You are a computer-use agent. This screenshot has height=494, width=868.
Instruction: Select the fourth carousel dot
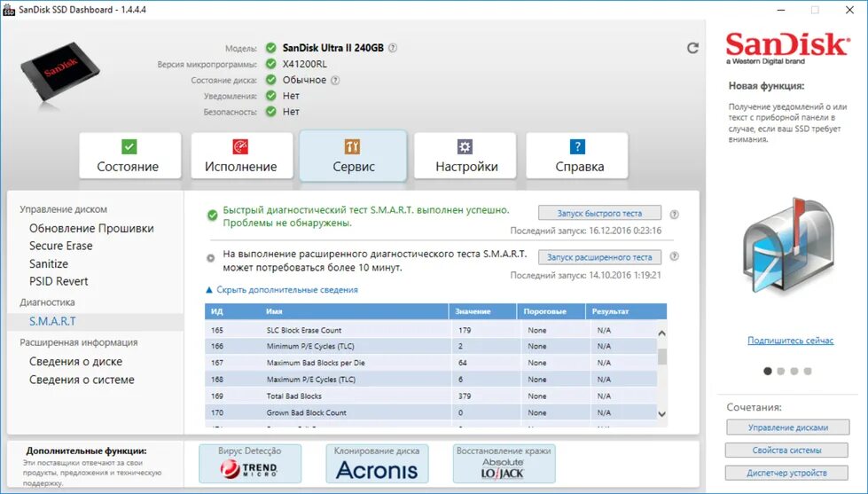pyautogui.click(x=808, y=371)
